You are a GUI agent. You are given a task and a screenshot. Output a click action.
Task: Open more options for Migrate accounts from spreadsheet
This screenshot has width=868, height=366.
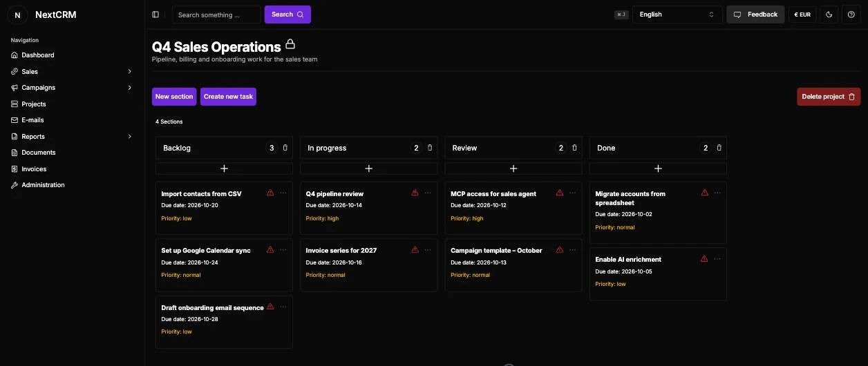[x=717, y=193]
